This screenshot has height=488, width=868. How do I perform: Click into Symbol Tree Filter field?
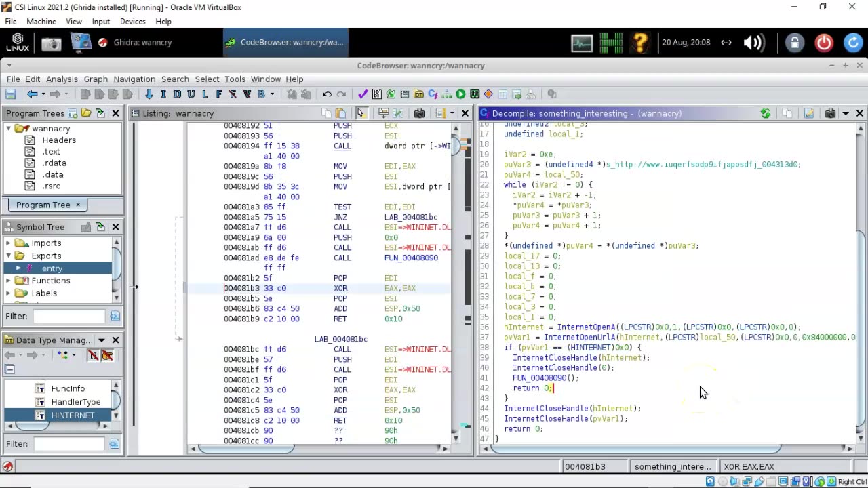69,316
